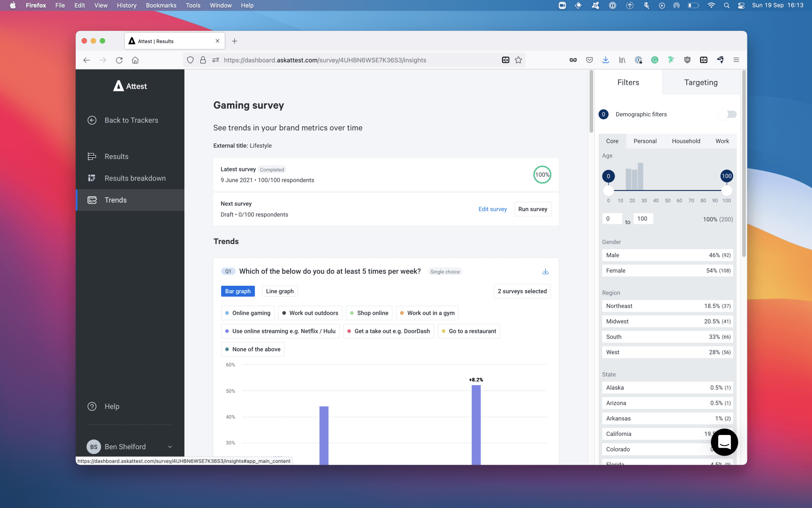Filter by Midwest region
This screenshot has height=508, width=812.
pyautogui.click(x=668, y=321)
